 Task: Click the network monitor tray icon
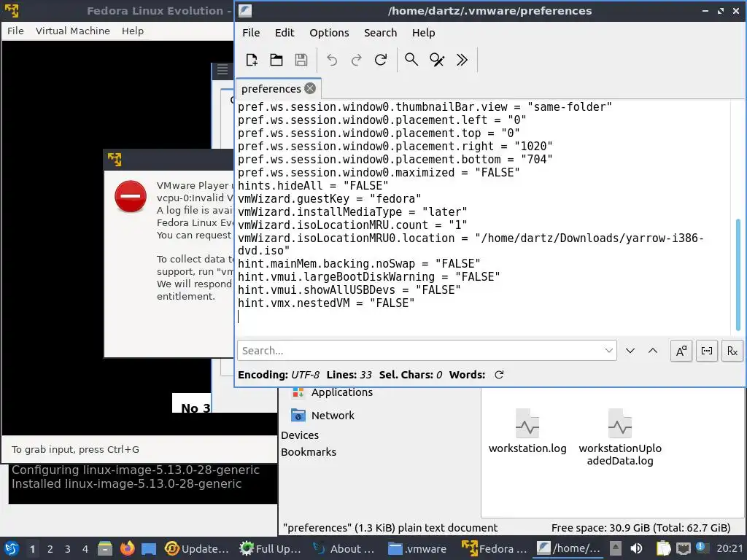click(x=683, y=548)
